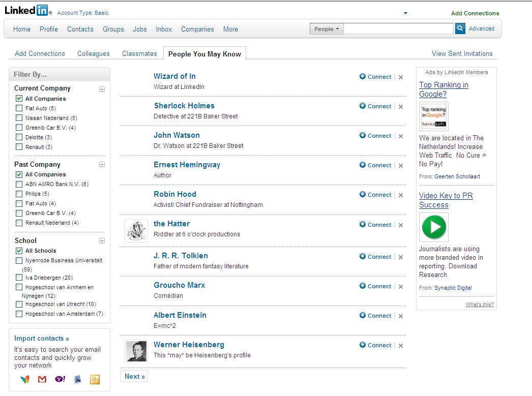Open the Jobs menu item
The height and width of the screenshot is (396, 532).
tap(140, 29)
